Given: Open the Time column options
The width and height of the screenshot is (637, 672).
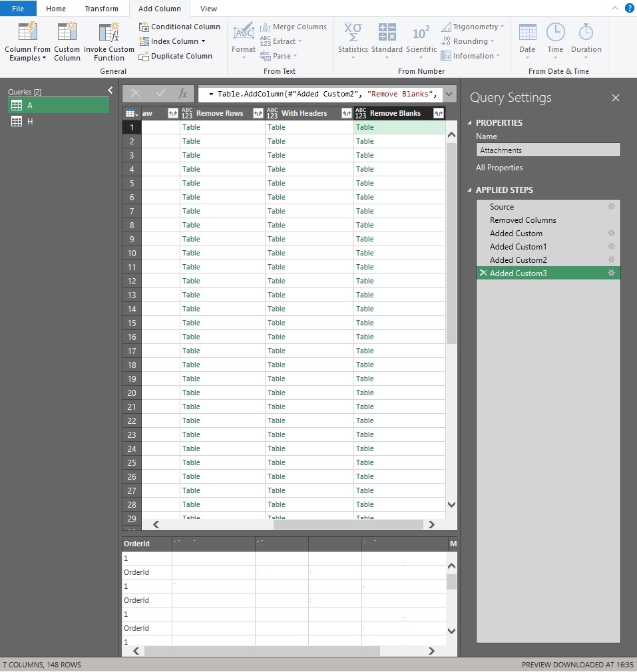Looking at the screenshot, I should [555, 42].
